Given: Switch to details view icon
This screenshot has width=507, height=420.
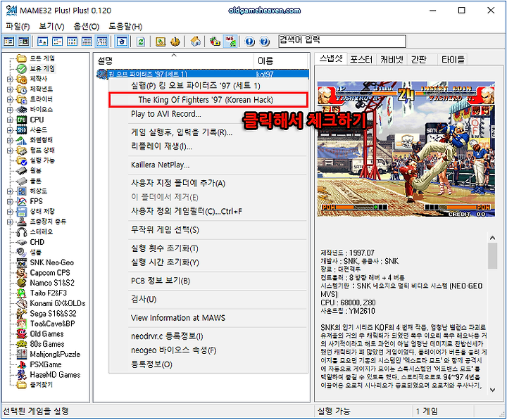Looking at the screenshot, I should tap(87, 42).
